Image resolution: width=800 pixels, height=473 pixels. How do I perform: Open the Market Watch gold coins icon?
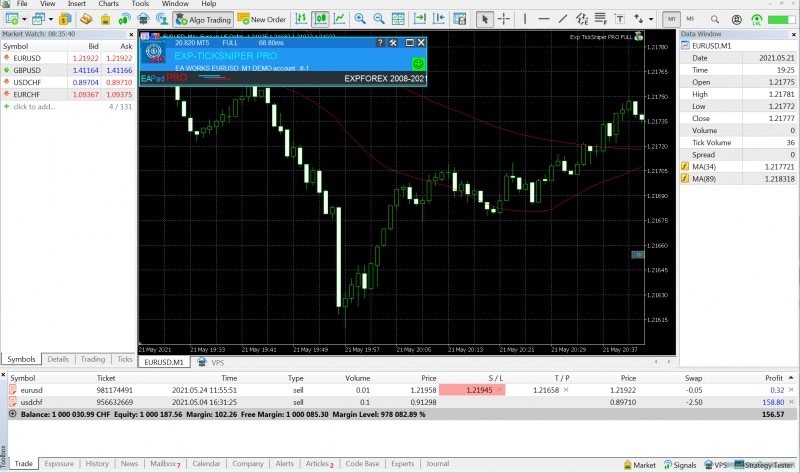[x=65, y=19]
